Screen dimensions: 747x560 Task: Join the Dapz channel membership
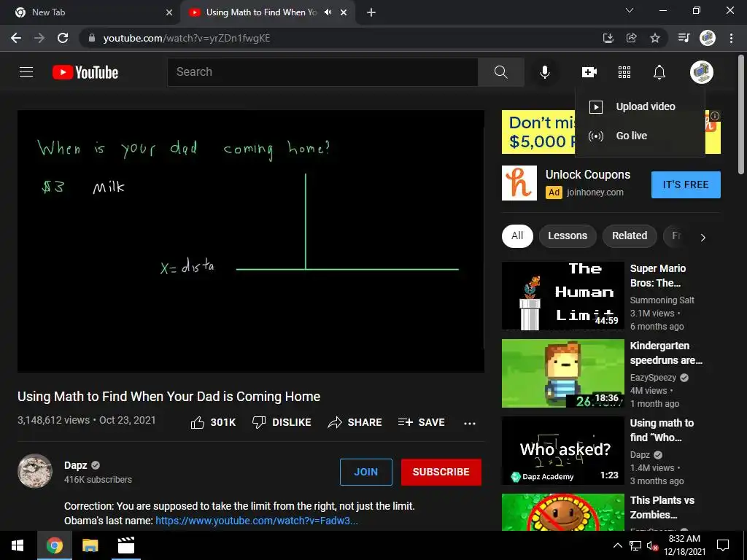366,472
